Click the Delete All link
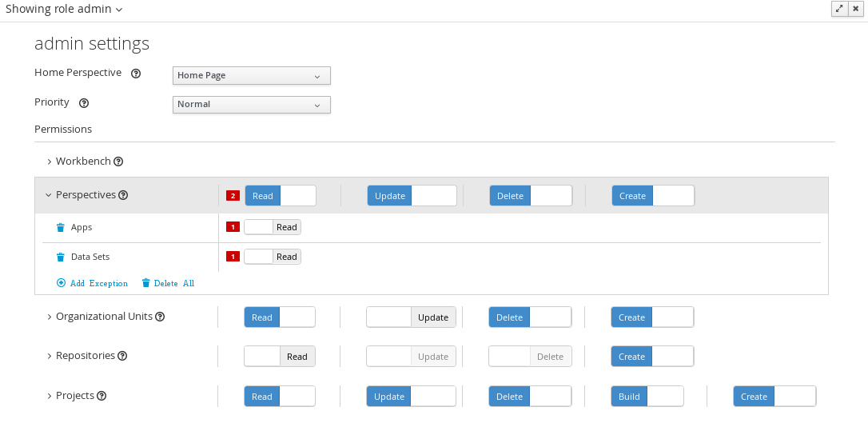Viewport: 868px width, 423px height. coord(168,283)
